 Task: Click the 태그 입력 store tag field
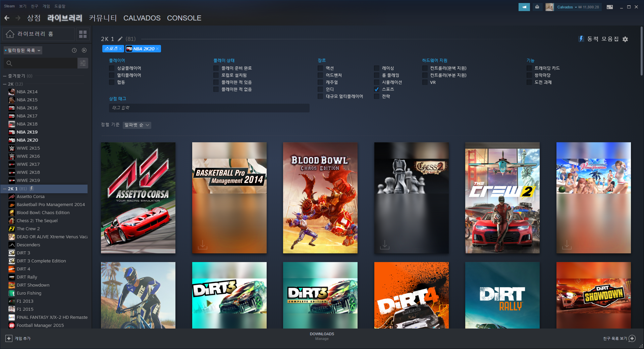[209, 108]
